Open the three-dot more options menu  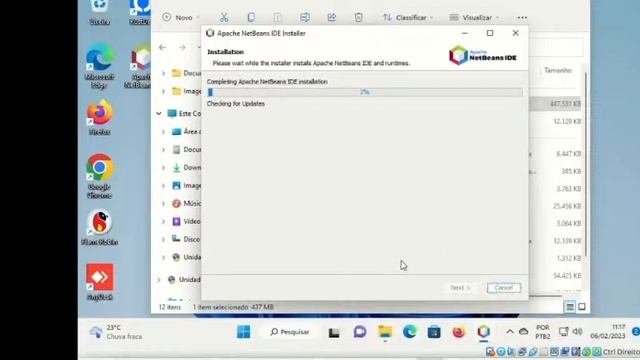[x=522, y=18]
